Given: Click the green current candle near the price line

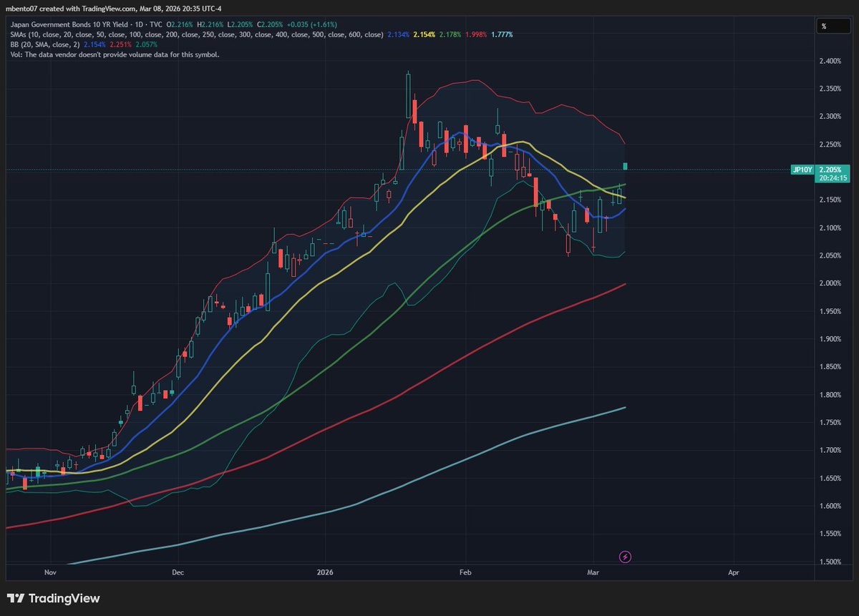Looking at the screenshot, I should (x=623, y=166).
